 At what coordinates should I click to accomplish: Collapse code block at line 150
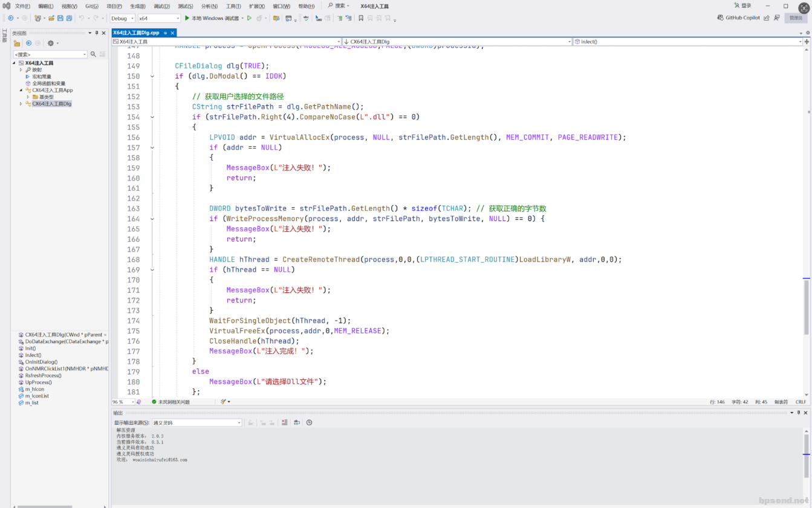(152, 76)
